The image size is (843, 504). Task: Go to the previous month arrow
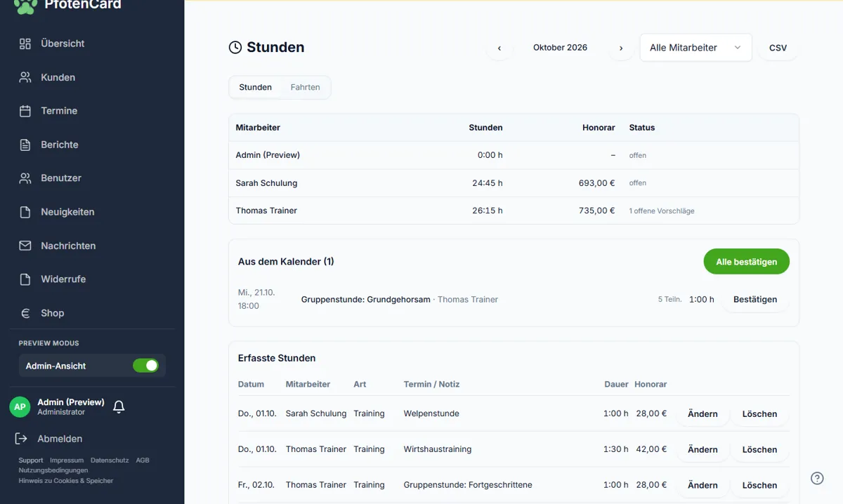499,48
